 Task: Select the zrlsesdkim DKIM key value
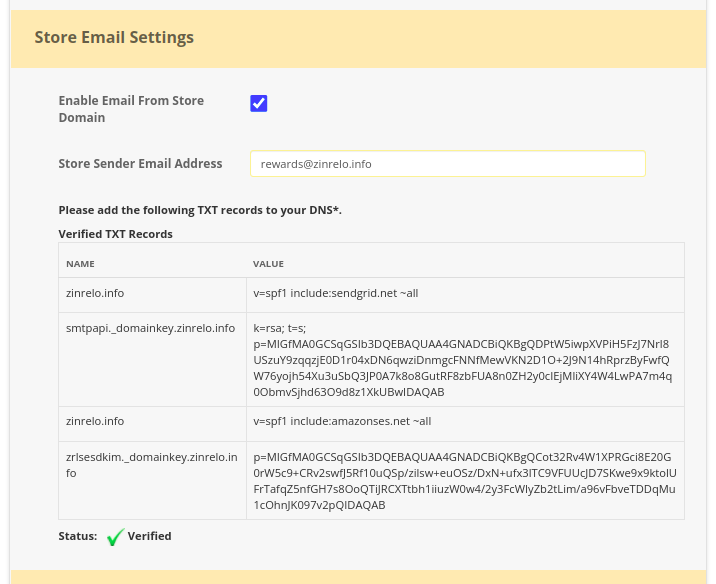[x=465, y=480]
